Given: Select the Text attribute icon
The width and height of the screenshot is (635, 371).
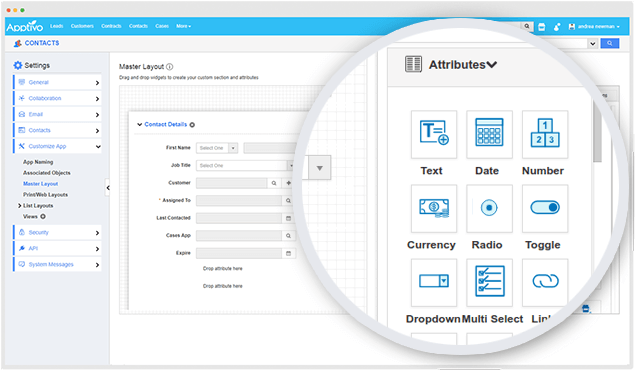Looking at the screenshot, I should (434, 134).
